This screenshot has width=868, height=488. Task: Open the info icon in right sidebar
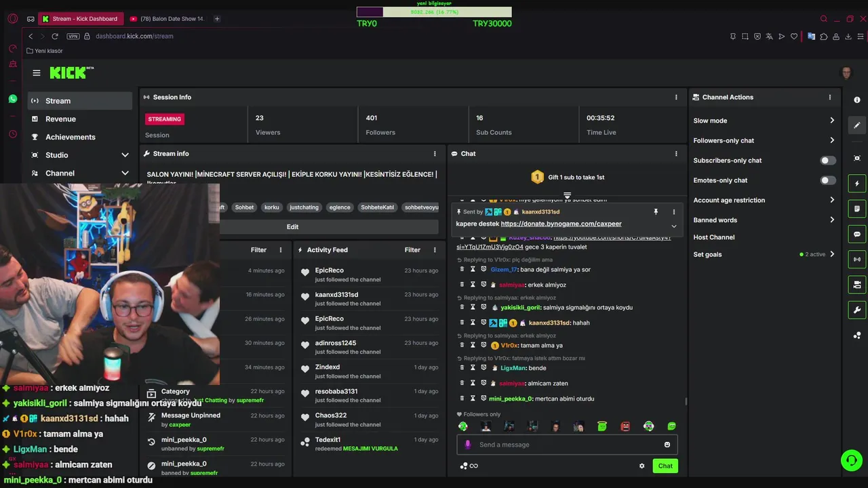click(857, 100)
